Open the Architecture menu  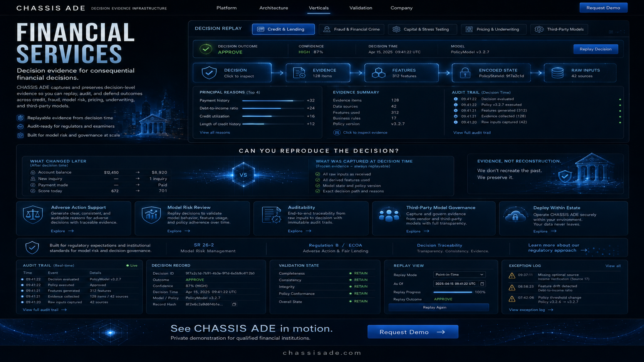[x=273, y=8]
